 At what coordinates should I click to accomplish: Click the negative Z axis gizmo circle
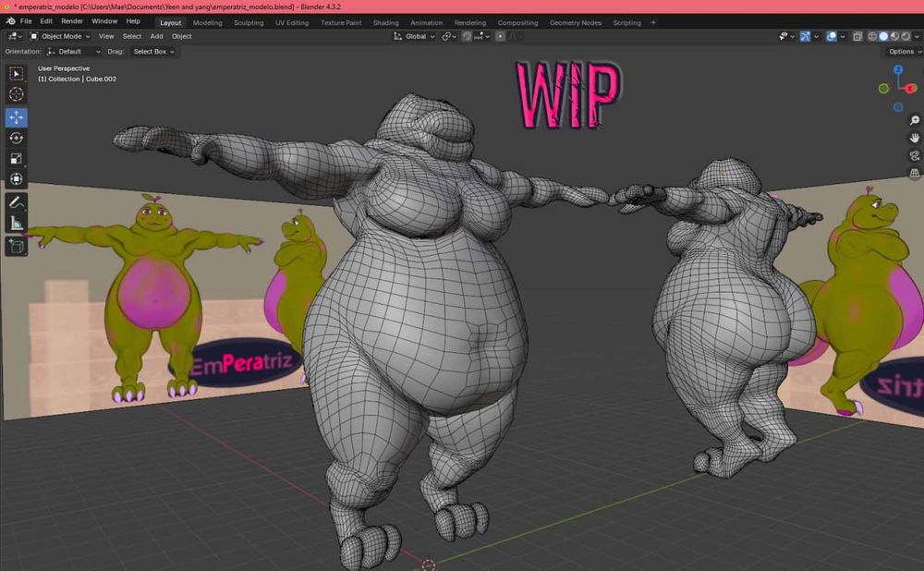pyautogui.click(x=898, y=107)
